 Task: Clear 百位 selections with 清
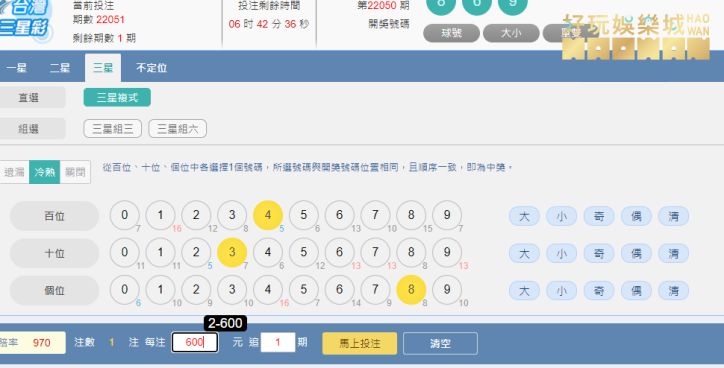click(x=674, y=216)
